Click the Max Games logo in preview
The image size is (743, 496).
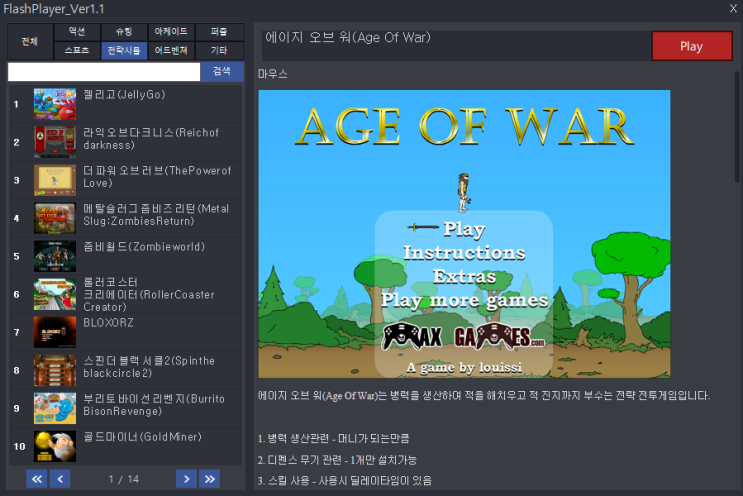(x=463, y=336)
